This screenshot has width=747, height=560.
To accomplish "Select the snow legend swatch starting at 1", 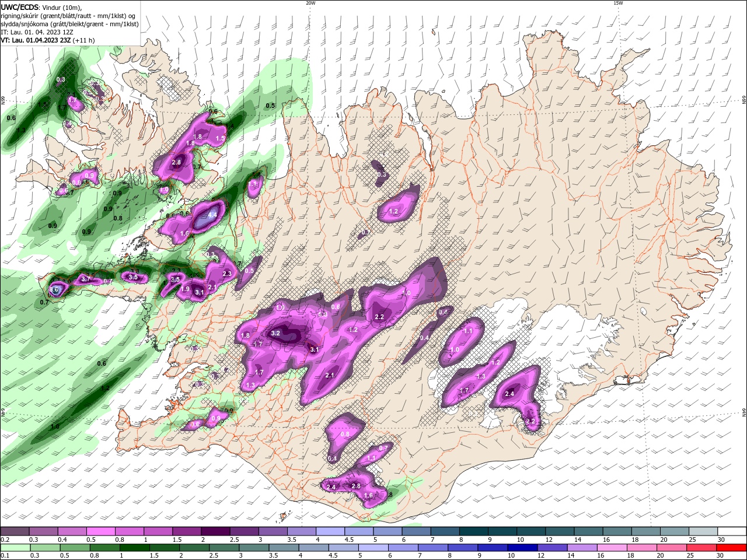I will (158, 531).
